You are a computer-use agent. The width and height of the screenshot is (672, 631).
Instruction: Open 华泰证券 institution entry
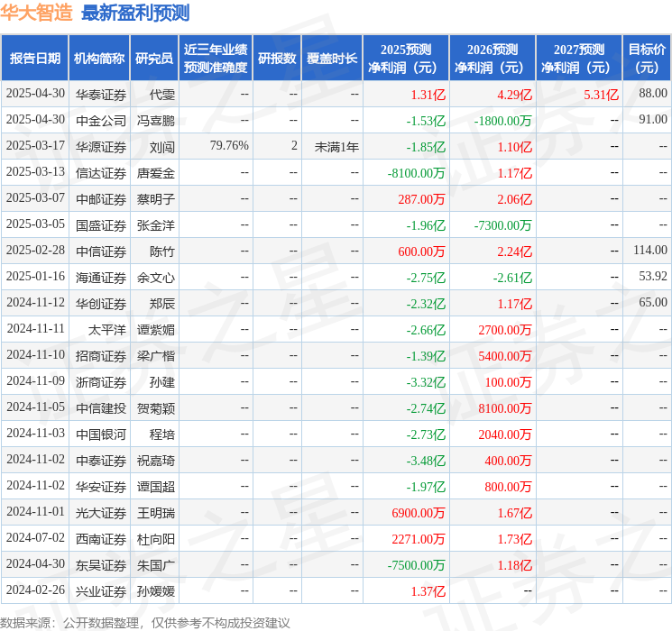101,94
